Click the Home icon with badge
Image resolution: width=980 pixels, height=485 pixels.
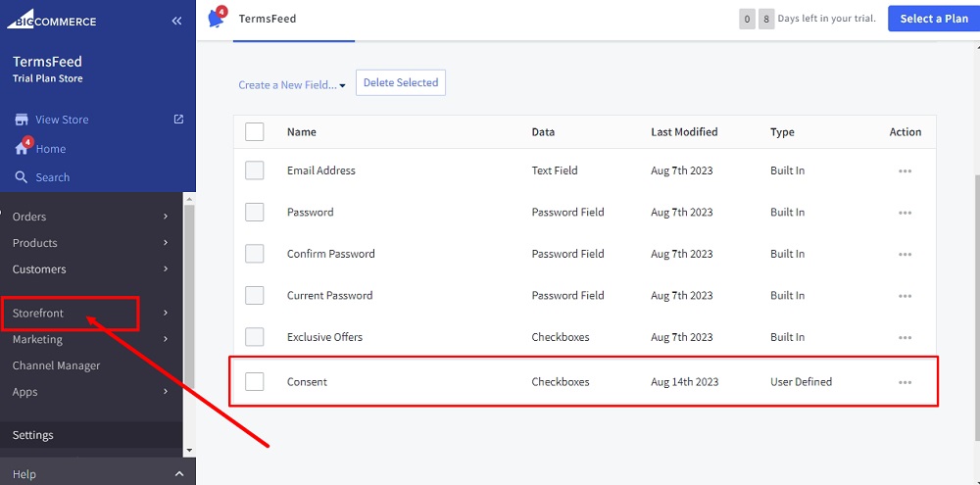point(22,147)
